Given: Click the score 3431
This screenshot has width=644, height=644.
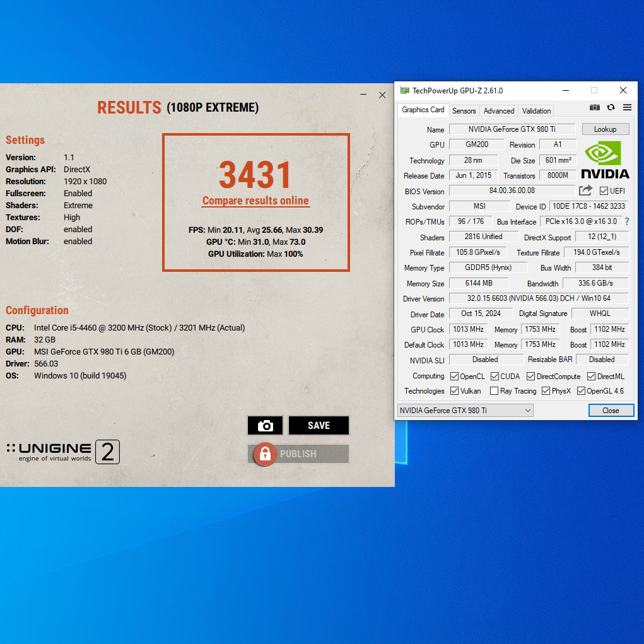Looking at the screenshot, I should click(x=255, y=175).
